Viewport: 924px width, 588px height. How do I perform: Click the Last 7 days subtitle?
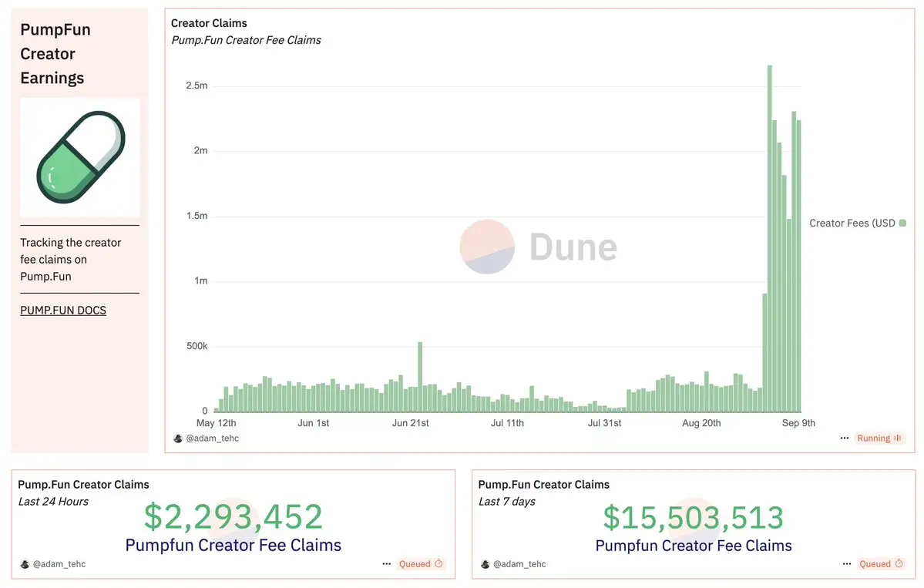tap(507, 502)
